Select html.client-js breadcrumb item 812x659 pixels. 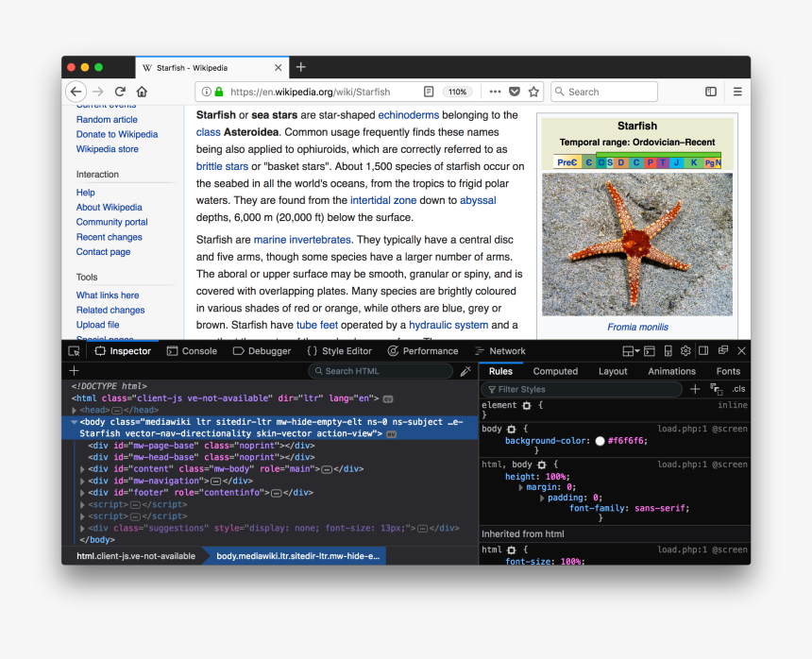click(x=136, y=556)
